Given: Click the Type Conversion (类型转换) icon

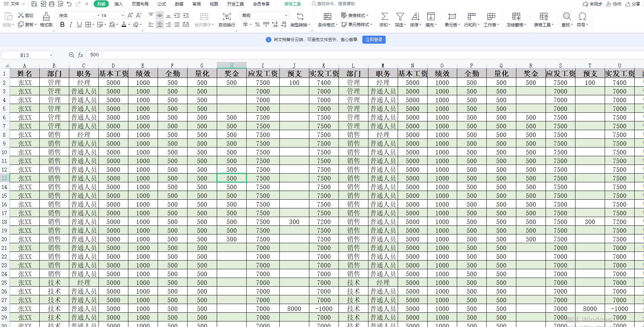Looking at the screenshot, I should [300, 16].
